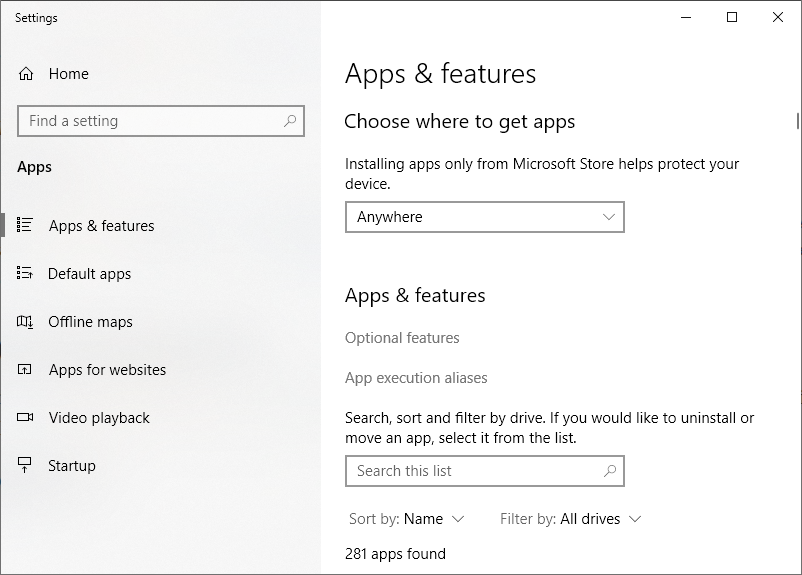Click the Startup icon
Viewport: 802px width, 575px height.
(x=25, y=465)
